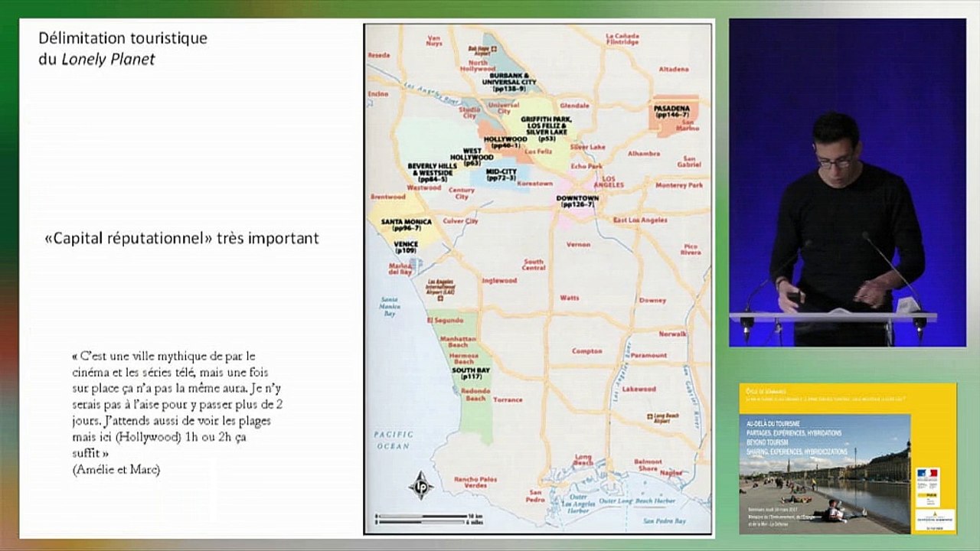The image size is (980, 551).
Task: Click the slide title 'Délimitation touristique'
Action: [123, 37]
